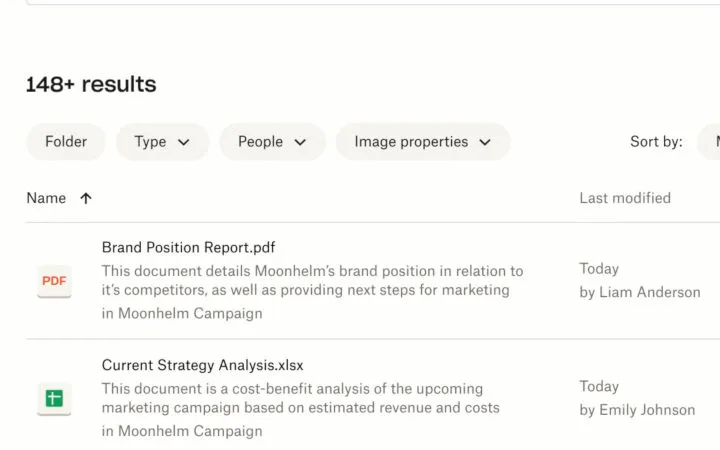The image size is (720, 450).
Task: Open Moonhelm Campaign folder under Brand Position Report
Action: [190, 313]
